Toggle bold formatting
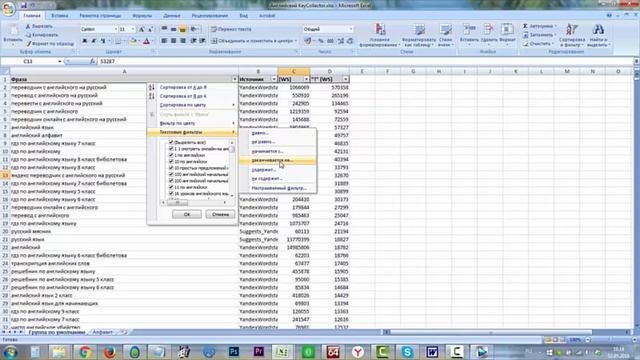 coord(84,41)
